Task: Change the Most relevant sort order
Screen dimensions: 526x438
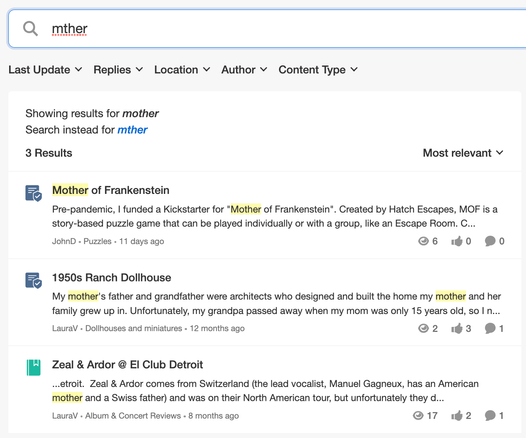Action: tap(463, 153)
